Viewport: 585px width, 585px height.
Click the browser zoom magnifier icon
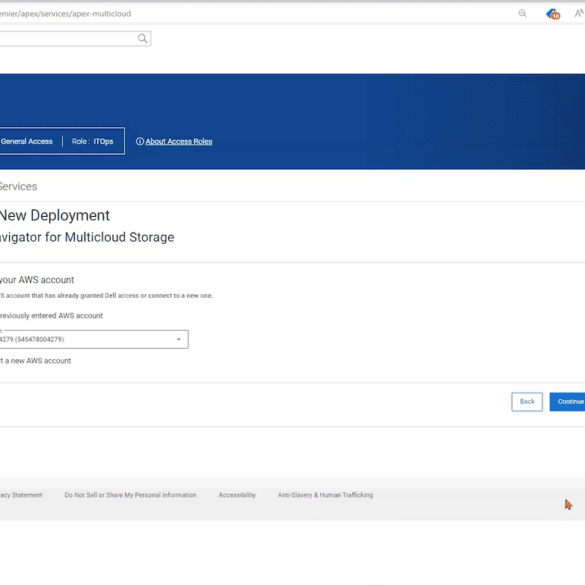click(522, 14)
